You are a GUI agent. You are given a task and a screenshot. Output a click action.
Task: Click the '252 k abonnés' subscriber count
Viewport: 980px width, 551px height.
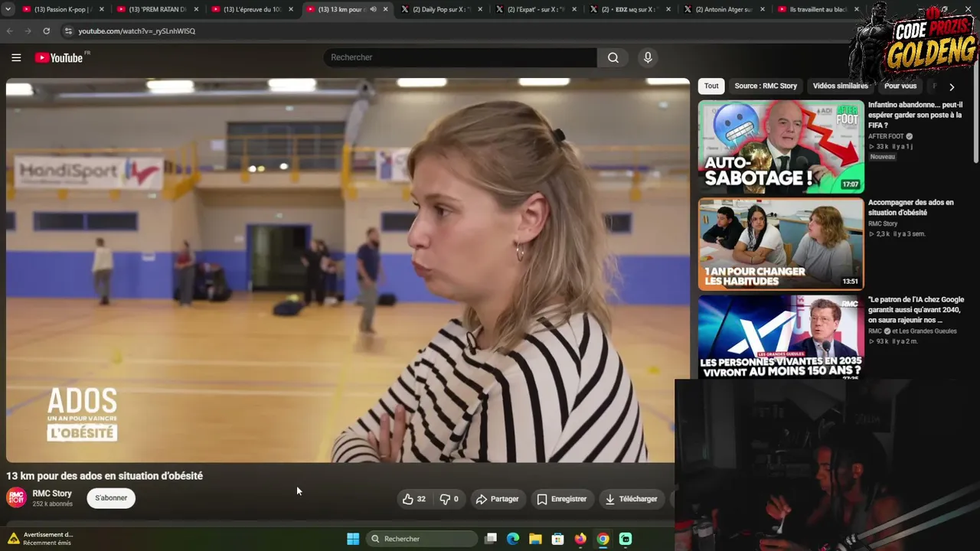click(x=52, y=504)
